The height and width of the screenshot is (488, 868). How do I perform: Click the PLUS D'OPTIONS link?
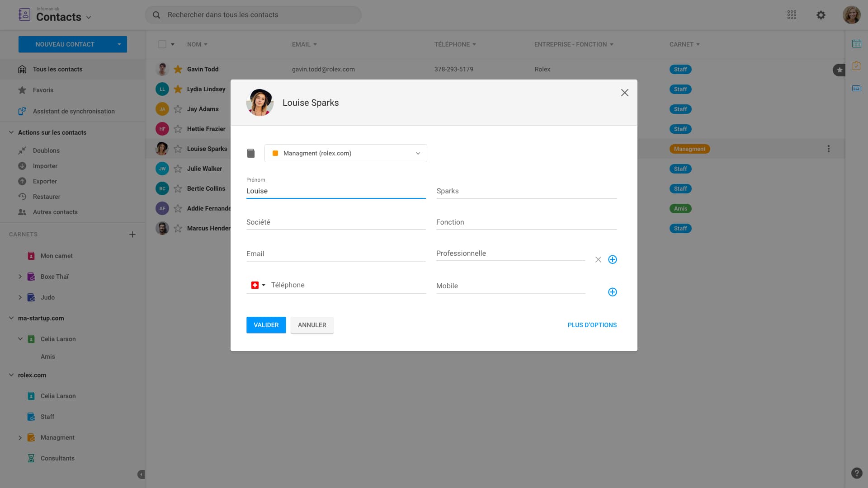tap(592, 325)
